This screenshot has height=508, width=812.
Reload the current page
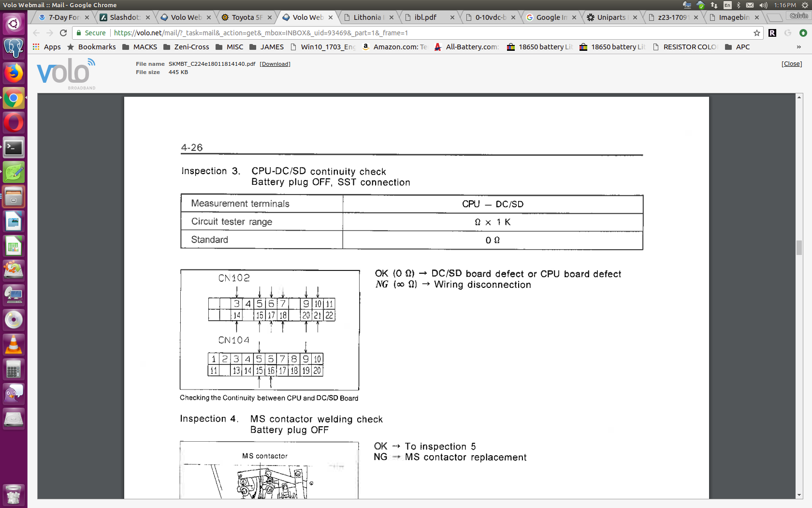click(x=63, y=33)
